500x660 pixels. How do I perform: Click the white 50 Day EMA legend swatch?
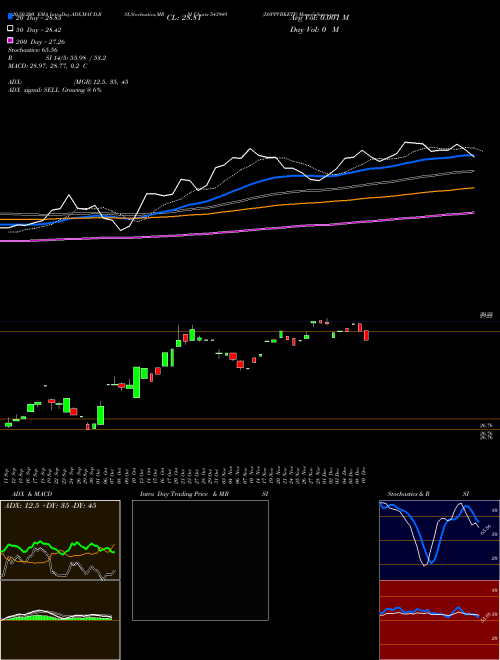(10, 29)
